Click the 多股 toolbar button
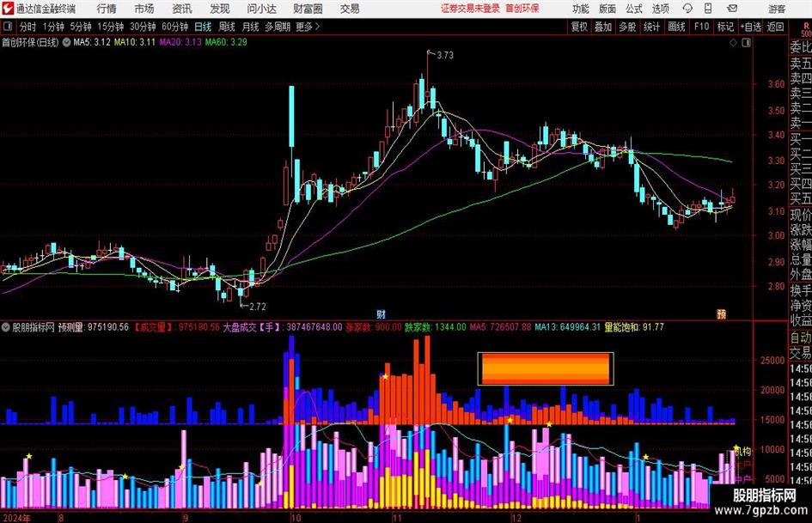 pyautogui.click(x=627, y=27)
